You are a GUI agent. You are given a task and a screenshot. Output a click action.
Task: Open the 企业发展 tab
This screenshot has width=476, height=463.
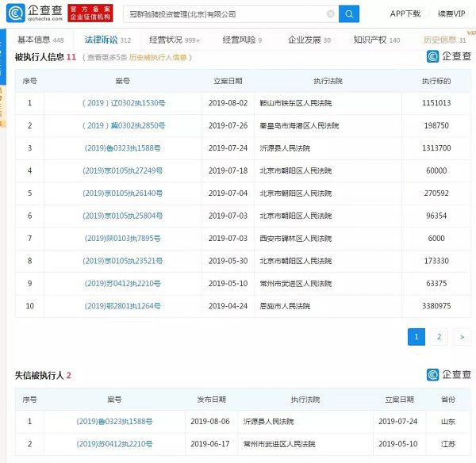click(309, 39)
